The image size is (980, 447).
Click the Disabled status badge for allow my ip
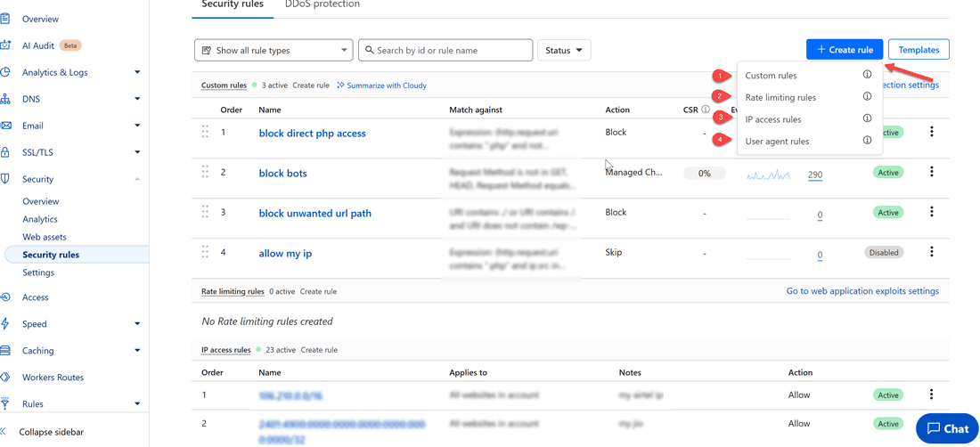click(885, 253)
